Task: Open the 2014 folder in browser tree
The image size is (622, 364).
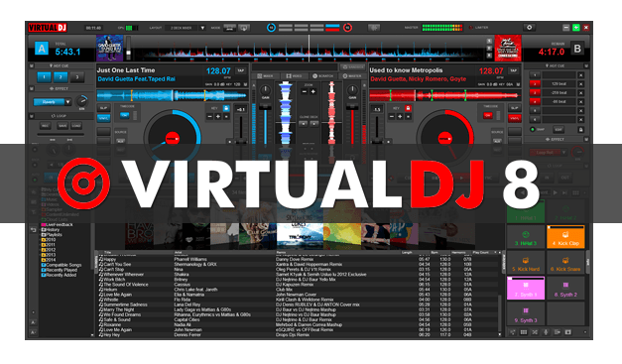Action: tap(49, 260)
